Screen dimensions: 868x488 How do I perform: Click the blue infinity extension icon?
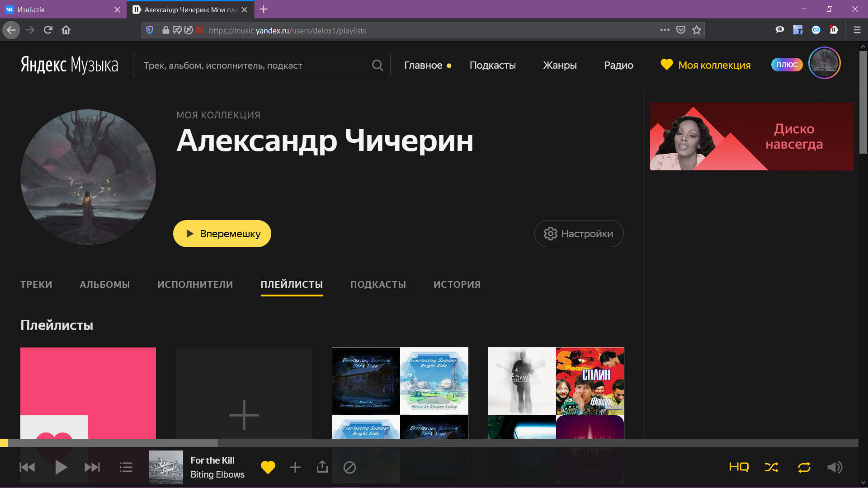[x=816, y=30]
